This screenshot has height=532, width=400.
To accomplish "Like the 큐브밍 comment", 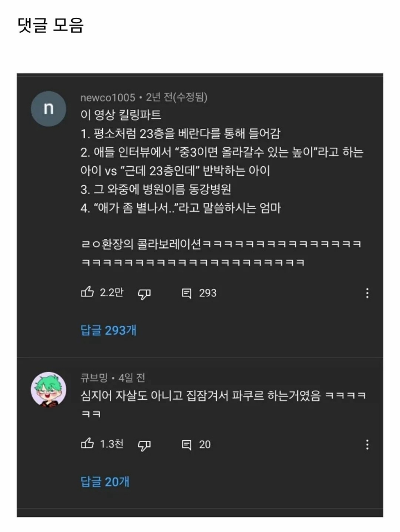I will (87, 444).
